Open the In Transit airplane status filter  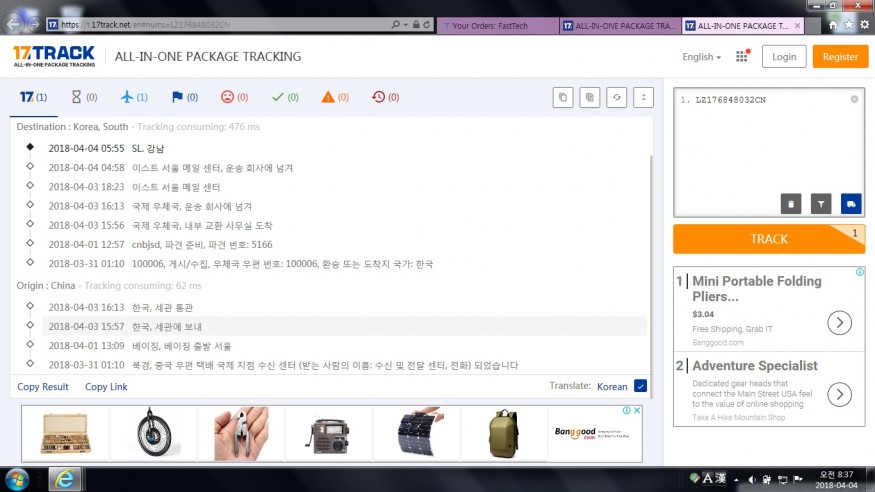click(133, 97)
